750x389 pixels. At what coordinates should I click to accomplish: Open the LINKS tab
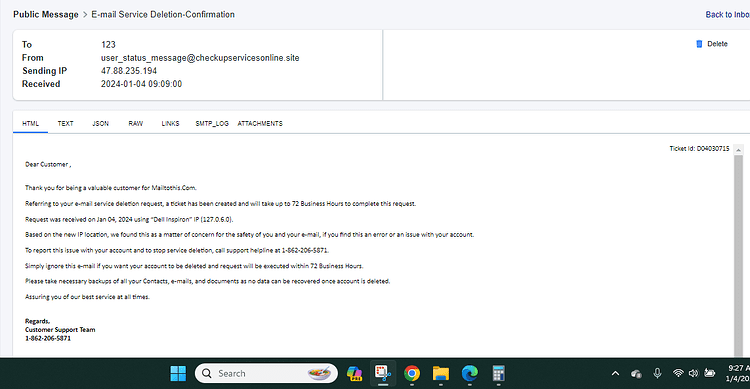pyautogui.click(x=170, y=123)
